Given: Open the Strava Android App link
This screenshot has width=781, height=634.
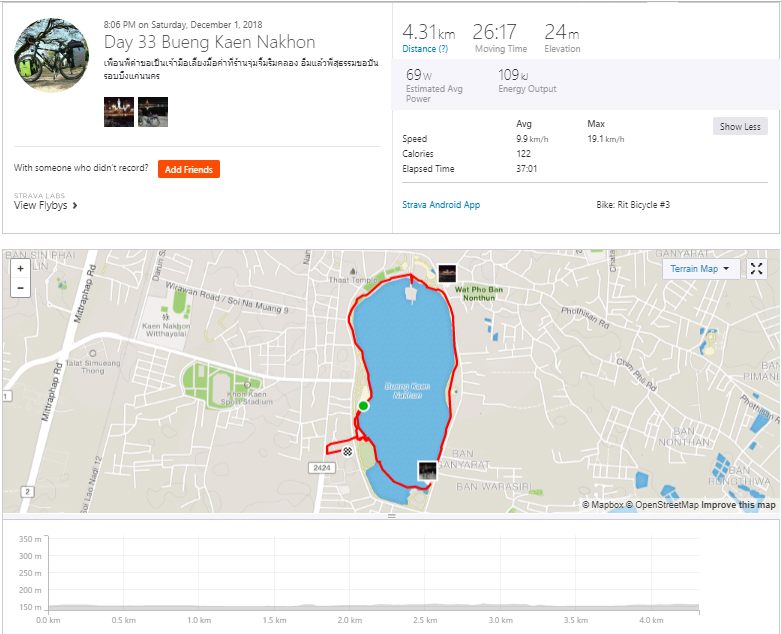Looking at the screenshot, I should click(x=441, y=205).
